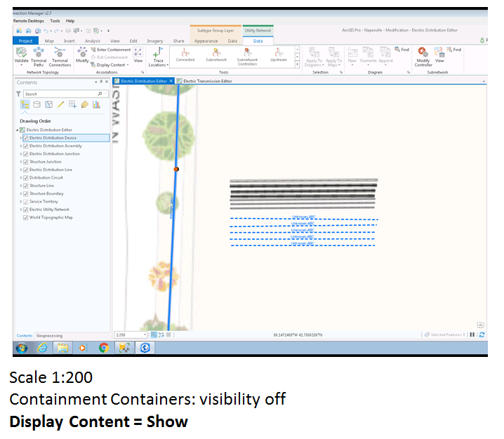Switch to the Appearance ribbon tab
Screen dimensions: 504x439
click(206, 41)
